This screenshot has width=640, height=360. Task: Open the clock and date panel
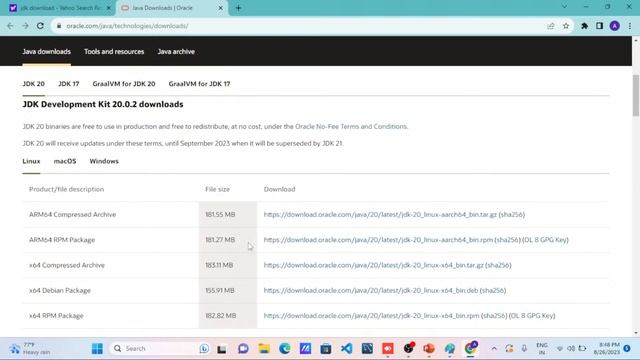[x=607, y=349]
